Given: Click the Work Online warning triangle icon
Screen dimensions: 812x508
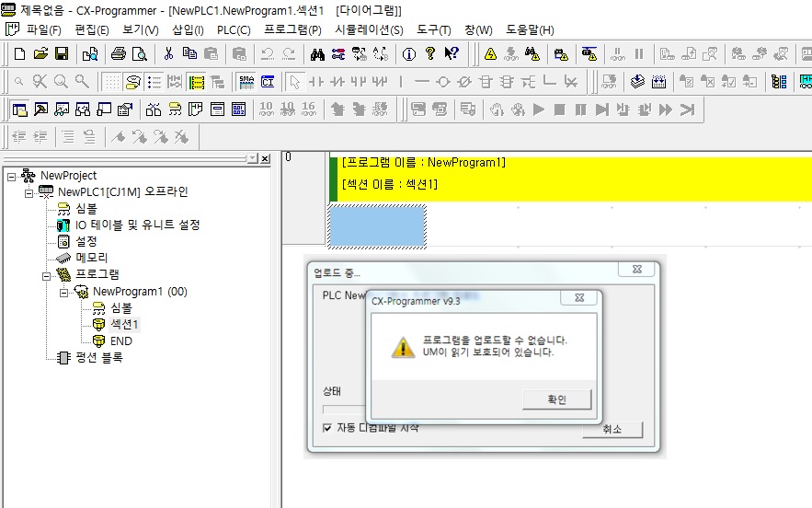Looking at the screenshot, I should pyautogui.click(x=490, y=54).
